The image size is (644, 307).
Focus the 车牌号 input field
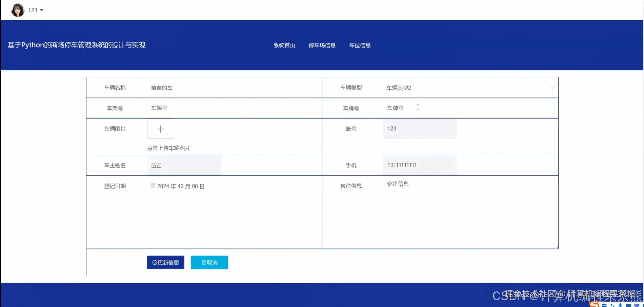pos(470,108)
